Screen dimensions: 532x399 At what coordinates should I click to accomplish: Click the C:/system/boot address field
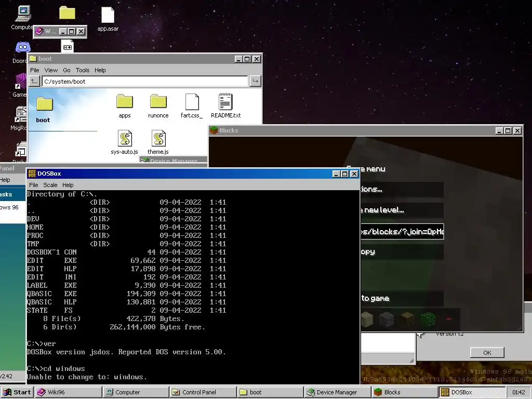pyautogui.click(x=145, y=82)
